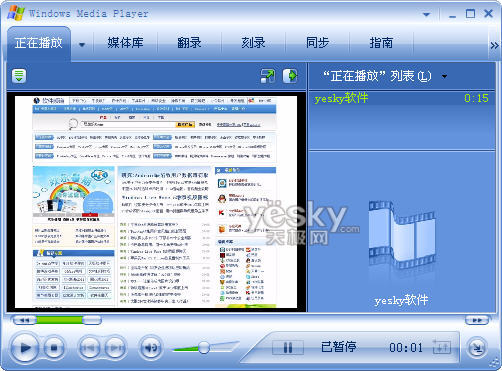The image size is (502, 371).
Task: Click the 00:01 elapsed time display
Action: 406,348
